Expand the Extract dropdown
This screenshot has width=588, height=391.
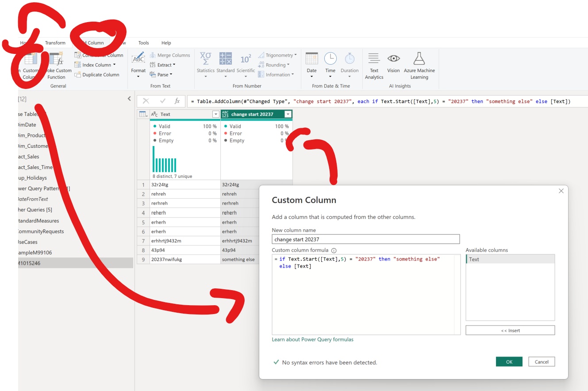pos(174,65)
